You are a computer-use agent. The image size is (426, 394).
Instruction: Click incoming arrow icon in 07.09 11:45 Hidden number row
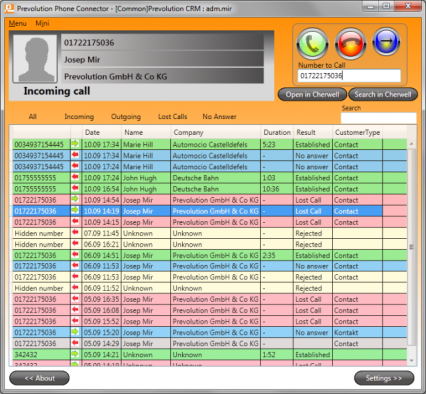(x=75, y=232)
